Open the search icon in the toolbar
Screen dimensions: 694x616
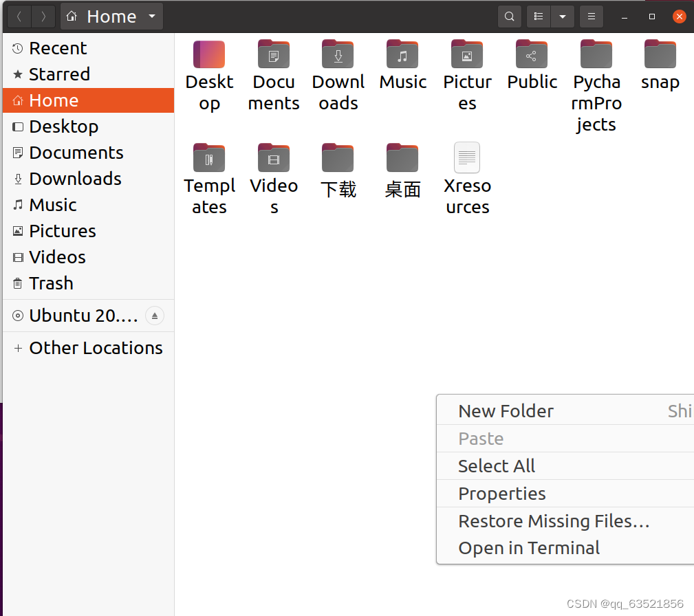tap(509, 16)
